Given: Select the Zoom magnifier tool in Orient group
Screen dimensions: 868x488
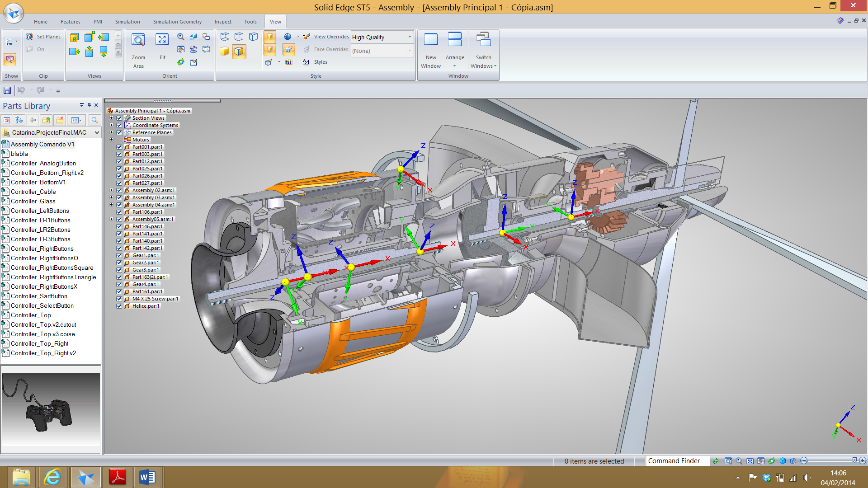Looking at the screenshot, I should (181, 37).
